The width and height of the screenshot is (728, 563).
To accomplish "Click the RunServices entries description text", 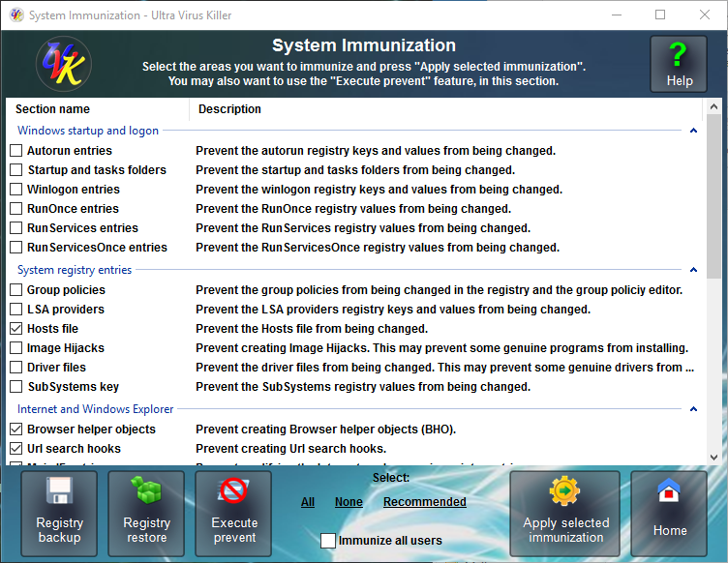I will (363, 228).
